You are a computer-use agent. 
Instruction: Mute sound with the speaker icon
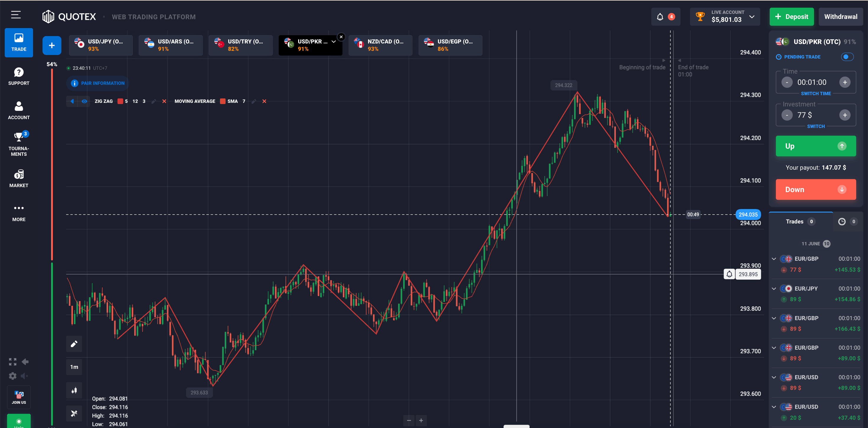point(24,376)
